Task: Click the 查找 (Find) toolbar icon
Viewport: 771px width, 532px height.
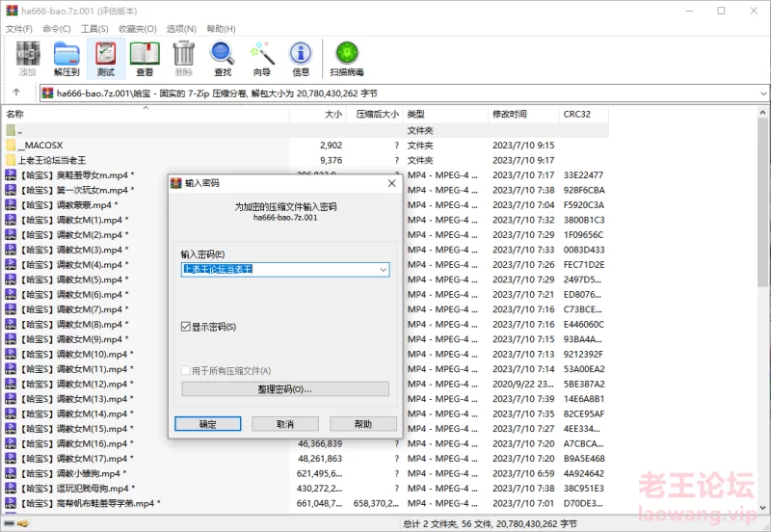Action: [x=223, y=59]
